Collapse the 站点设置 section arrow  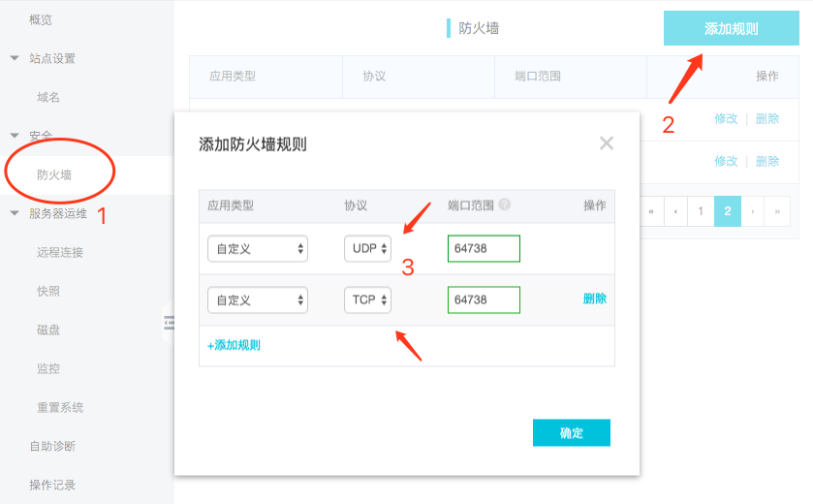15,58
